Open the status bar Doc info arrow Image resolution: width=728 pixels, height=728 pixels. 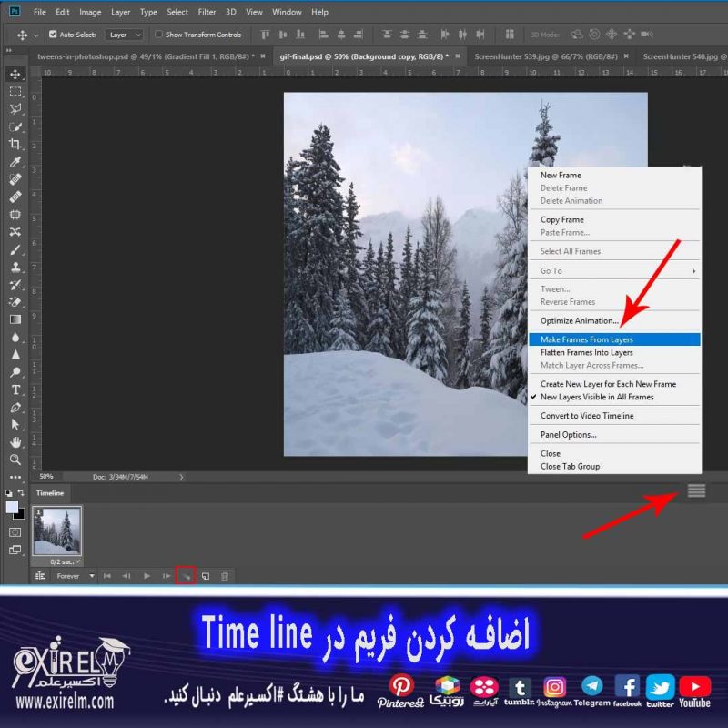click(x=181, y=477)
